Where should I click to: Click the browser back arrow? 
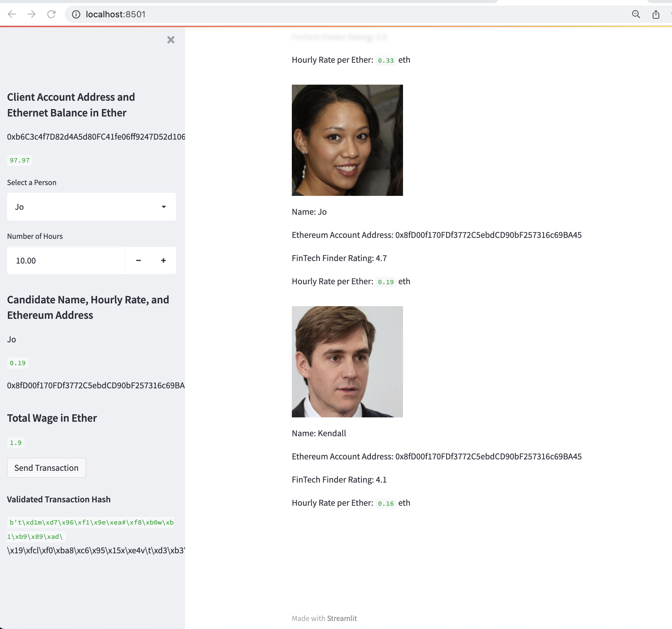point(12,14)
